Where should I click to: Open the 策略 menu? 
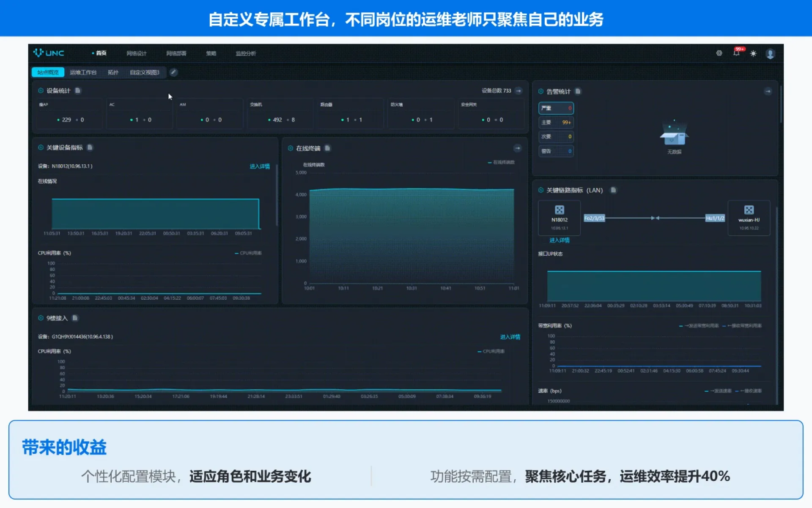tap(211, 53)
